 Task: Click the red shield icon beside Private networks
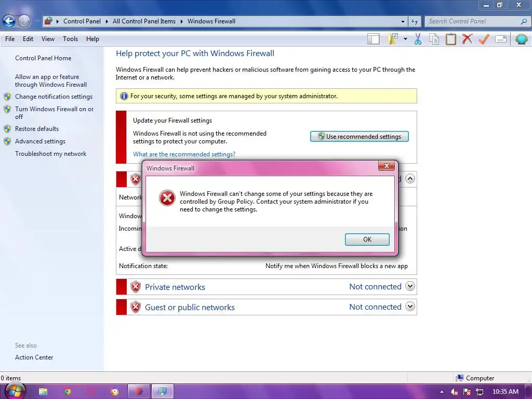tap(136, 287)
